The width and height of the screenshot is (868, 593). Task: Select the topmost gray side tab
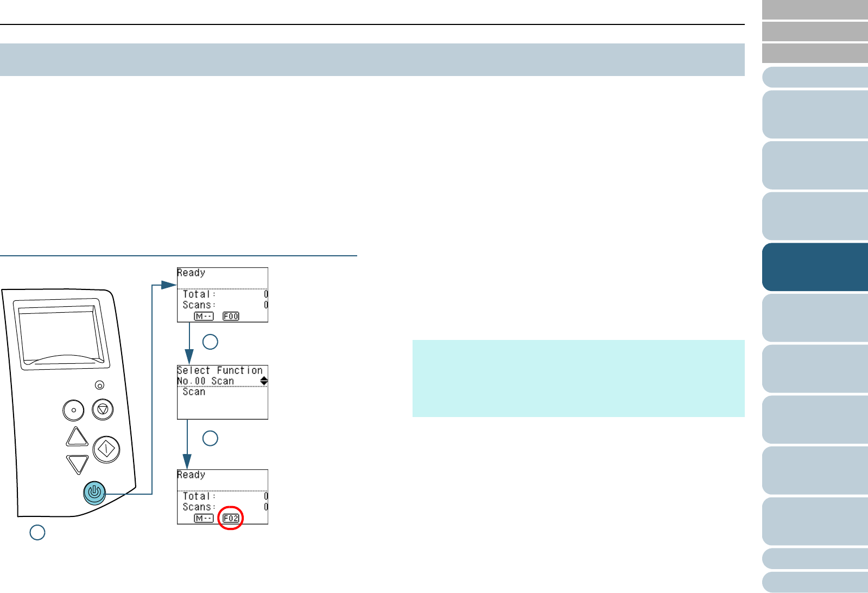tap(815, 10)
